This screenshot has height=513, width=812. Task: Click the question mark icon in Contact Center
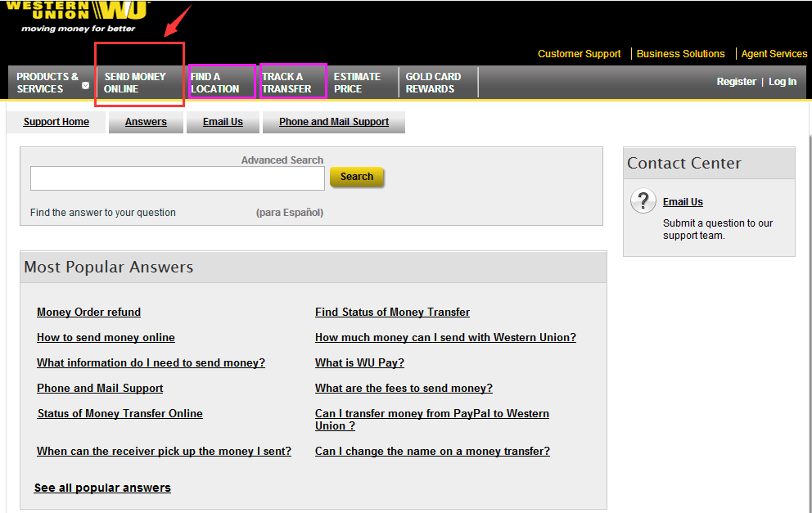(643, 200)
